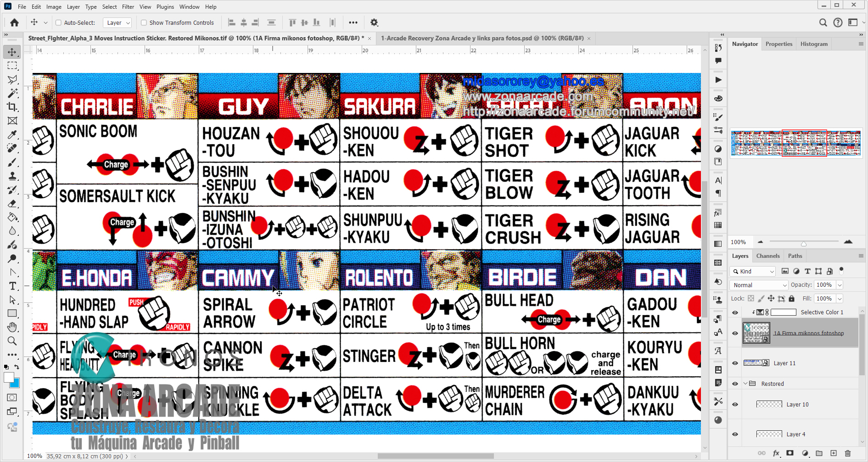Enable the Auto-Select checkbox

coord(58,22)
